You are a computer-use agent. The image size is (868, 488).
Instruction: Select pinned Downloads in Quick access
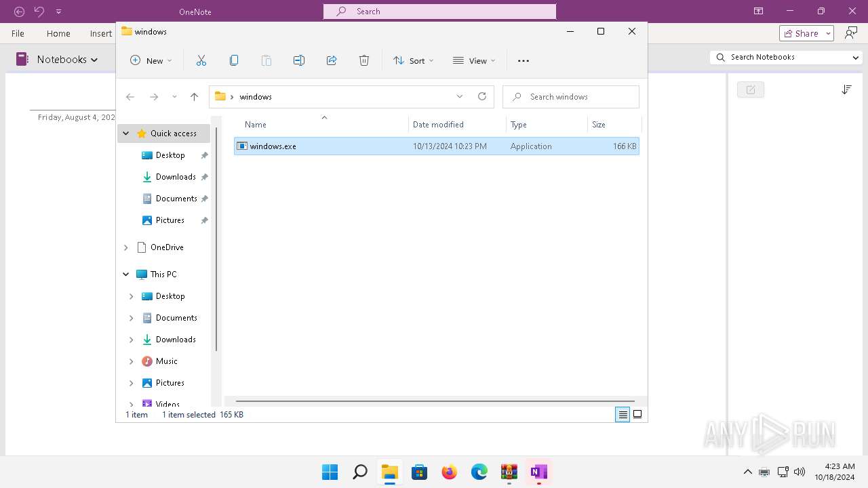[x=176, y=177]
